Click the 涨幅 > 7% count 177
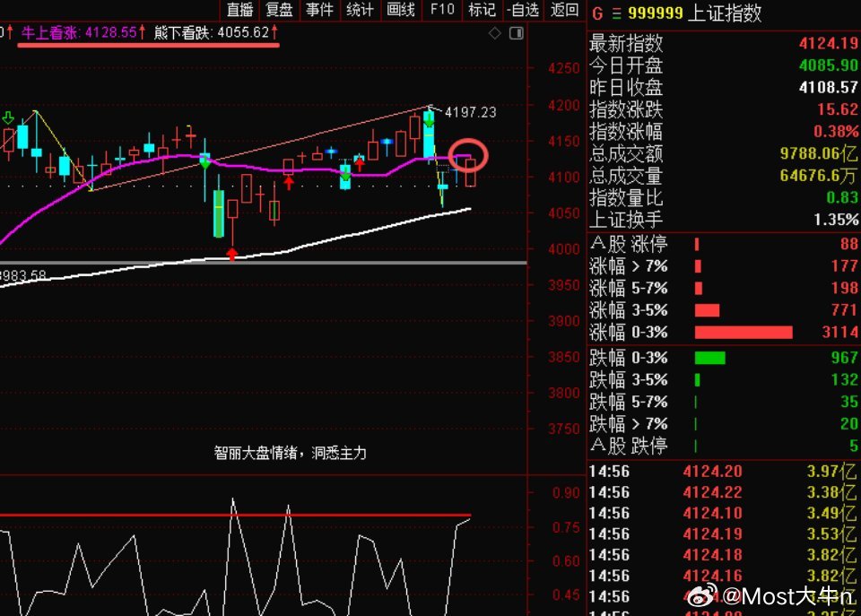The height and width of the screenshot is (616, 861). pyautogui.click(x=845, y=265)
